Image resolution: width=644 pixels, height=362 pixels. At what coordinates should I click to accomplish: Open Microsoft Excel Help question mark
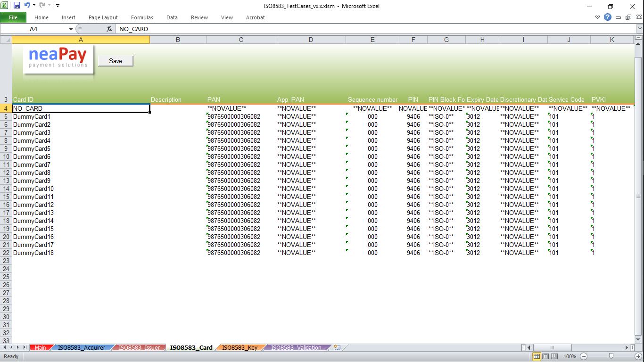tap(608, 17)
